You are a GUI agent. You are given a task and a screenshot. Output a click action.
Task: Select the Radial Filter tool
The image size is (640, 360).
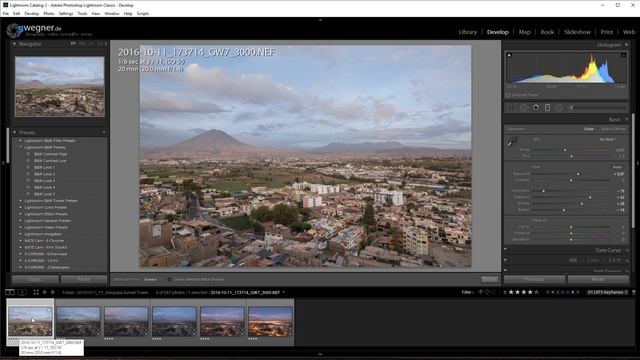click(559, 107)
